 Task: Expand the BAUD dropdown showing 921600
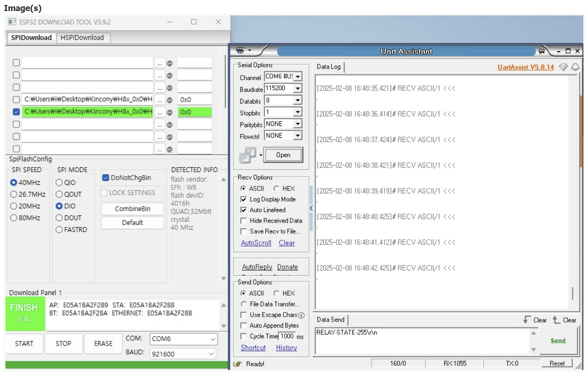[x=211, y=354]
